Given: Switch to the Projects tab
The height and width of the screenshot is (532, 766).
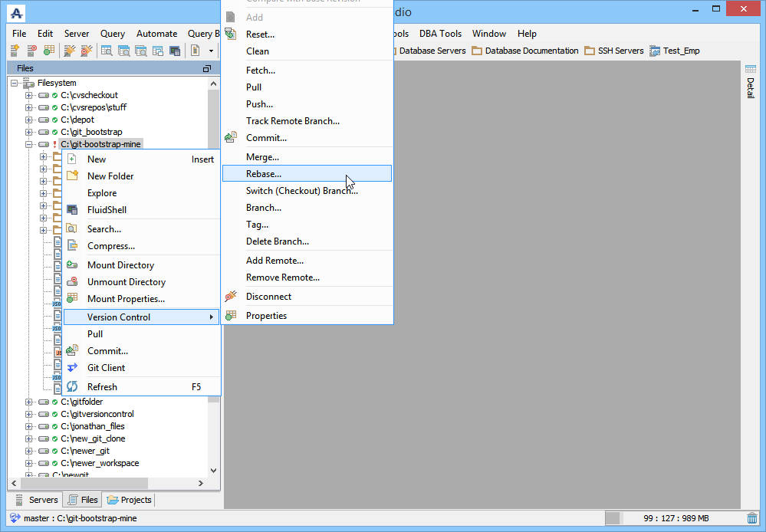Looking at the screenshot, I should tap(130, 500).
